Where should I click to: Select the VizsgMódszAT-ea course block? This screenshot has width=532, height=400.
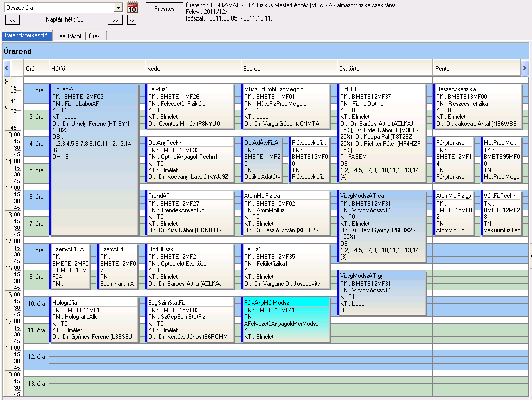[x=382, y=226]
